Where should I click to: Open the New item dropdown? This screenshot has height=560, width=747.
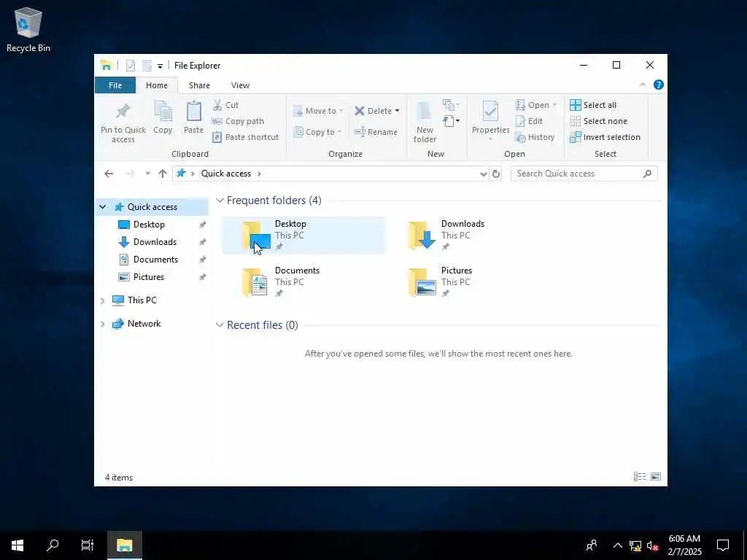click(x=451, y=105)
